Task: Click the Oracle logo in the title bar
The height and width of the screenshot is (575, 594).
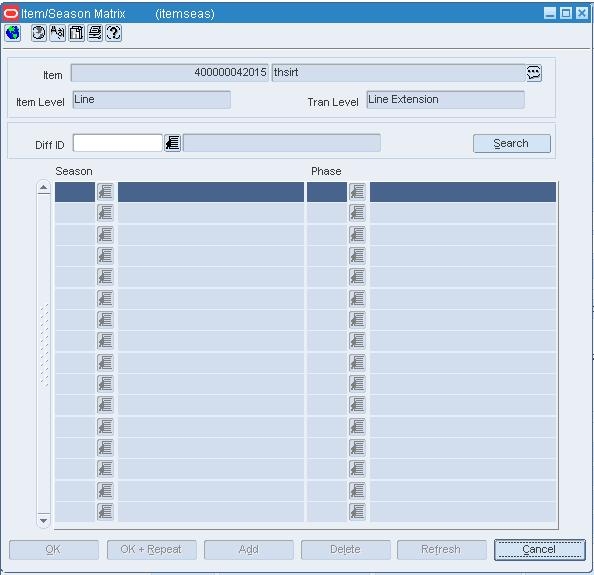Action: click(10, 14)
